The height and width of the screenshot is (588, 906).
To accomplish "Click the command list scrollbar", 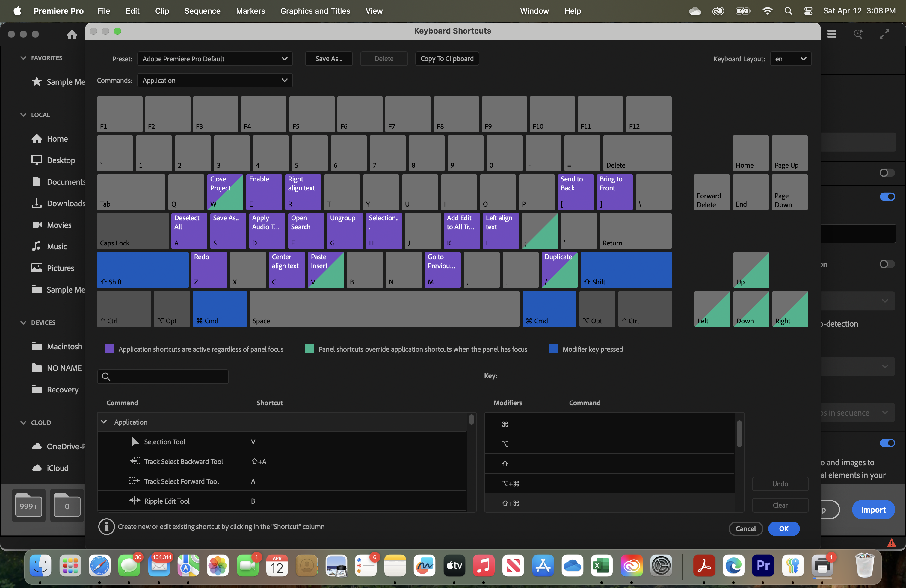I will tap(471, 419).
